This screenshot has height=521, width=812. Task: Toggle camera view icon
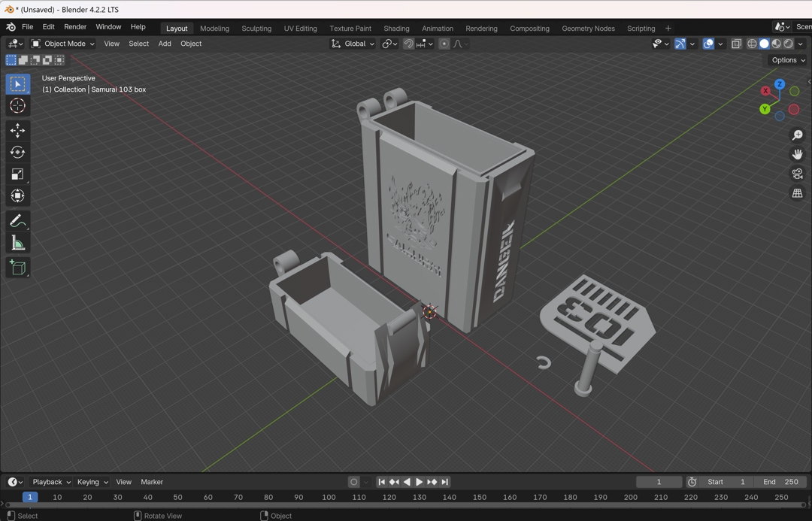(x=797, y=174)
